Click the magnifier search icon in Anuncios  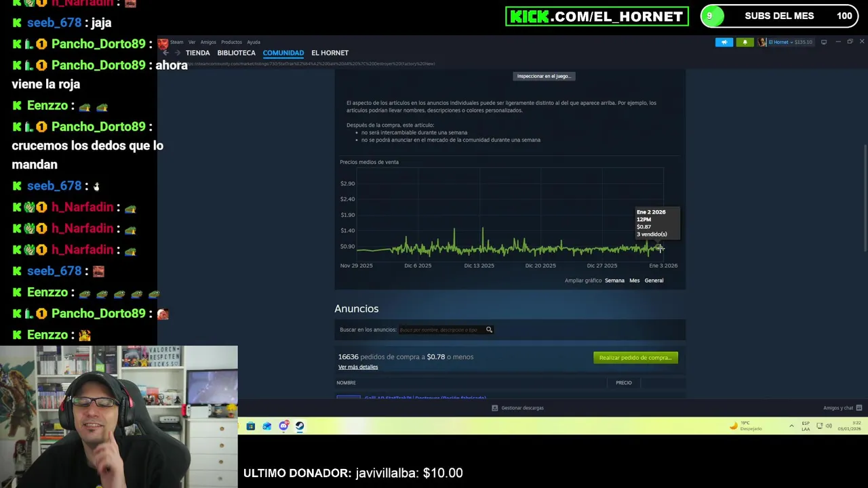489,330
